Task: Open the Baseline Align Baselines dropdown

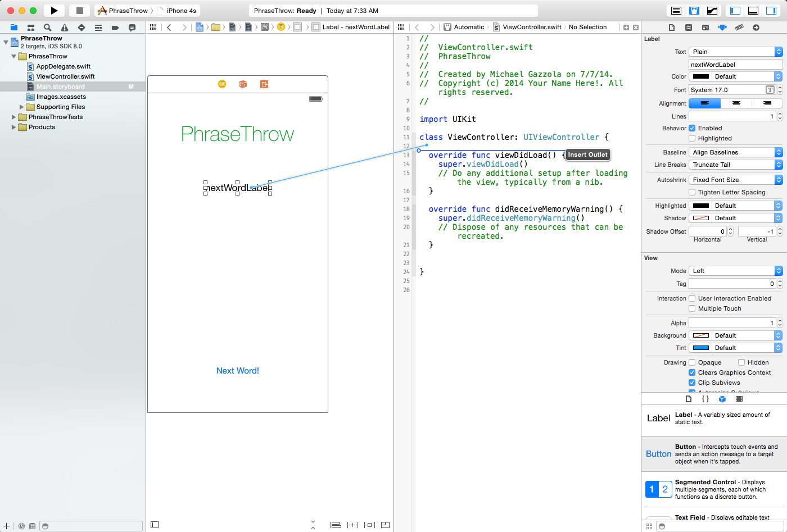Action: [735, 152]
